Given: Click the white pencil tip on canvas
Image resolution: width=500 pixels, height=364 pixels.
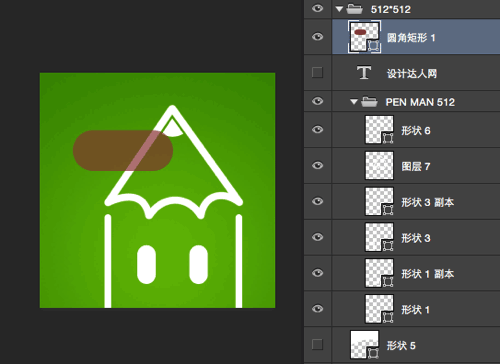Looking at the screenshot, I should (173, 128).
